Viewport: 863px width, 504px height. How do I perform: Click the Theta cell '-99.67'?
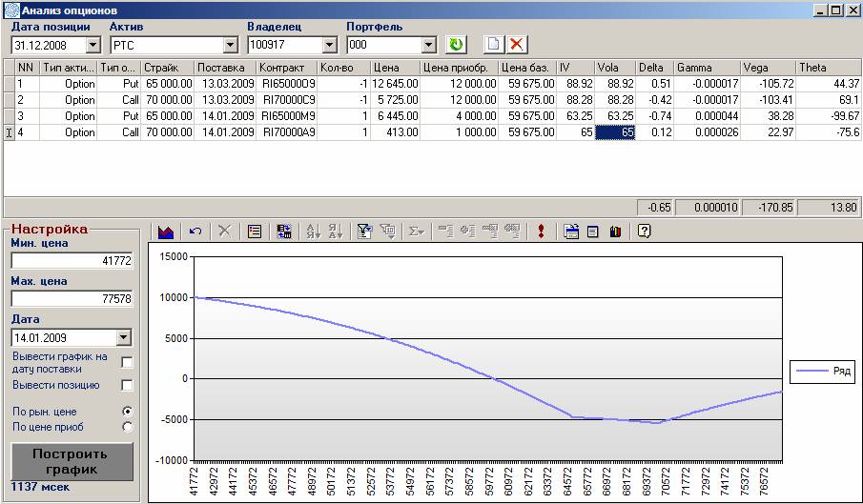829,116
